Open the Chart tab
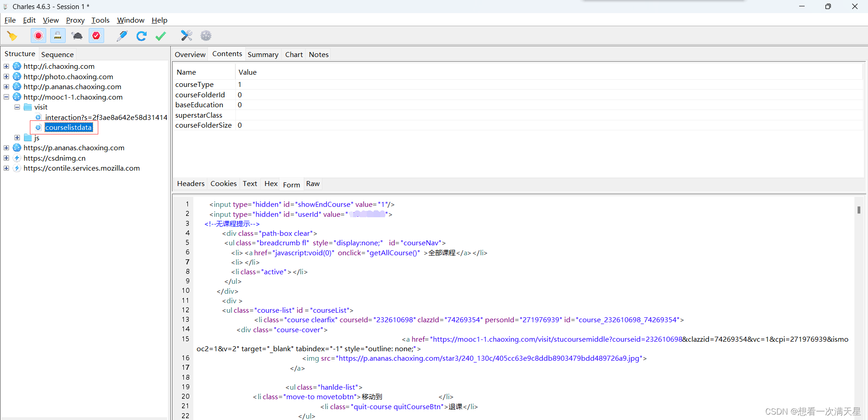This screenshot has width=868, height=420. [x=294, y=54]
